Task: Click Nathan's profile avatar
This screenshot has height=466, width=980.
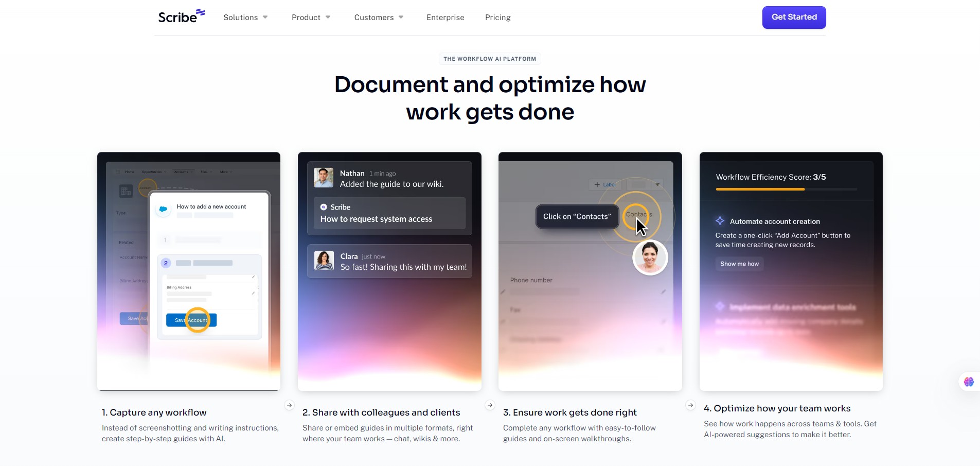Action: coord(324,178)
